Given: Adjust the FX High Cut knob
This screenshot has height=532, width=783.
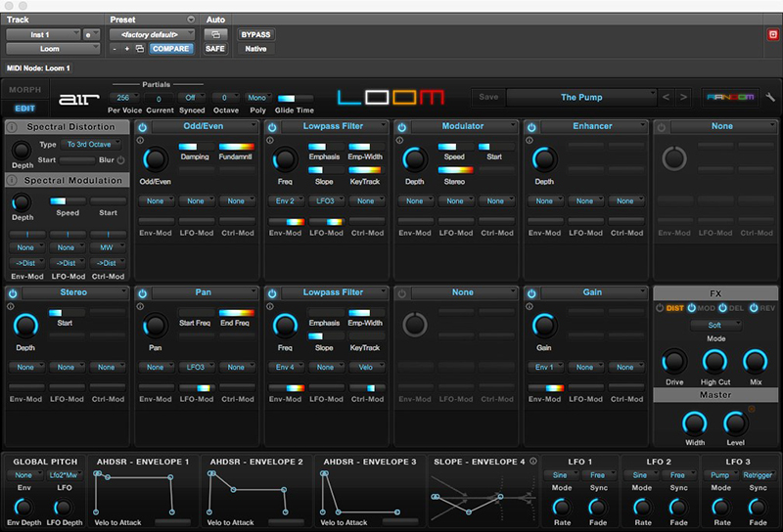Looking at the screenshot, I should pos(715,362).
